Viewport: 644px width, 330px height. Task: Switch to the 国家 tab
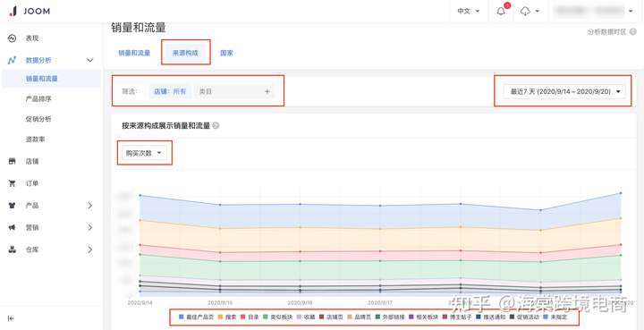(226, 53)
